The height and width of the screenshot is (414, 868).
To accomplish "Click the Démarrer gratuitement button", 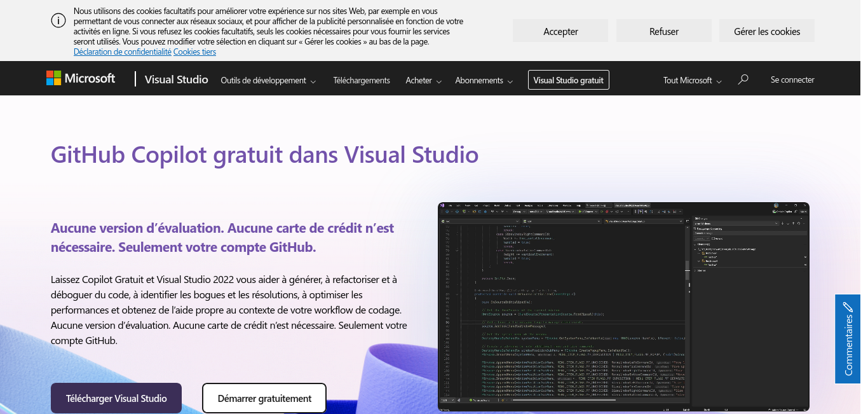I will pyautogui.click(x=264, y=398).
